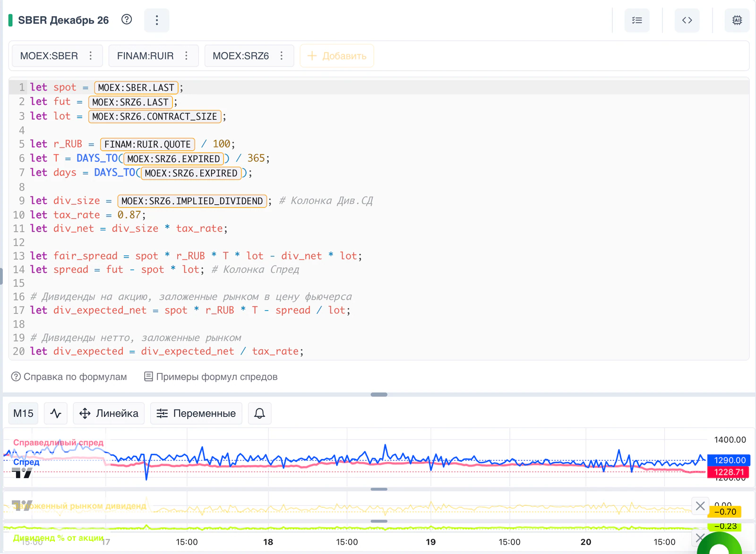756x554 pixels.
Task: Click the Дивиденд % от акции legend label
Action: pos(58,538)
